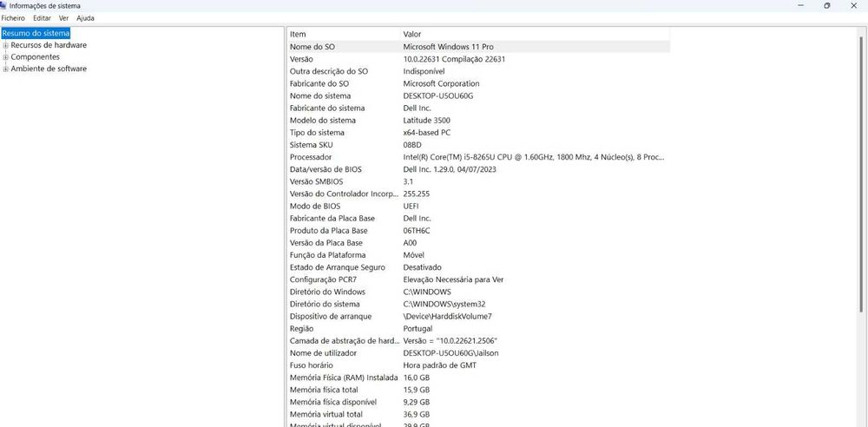Select Estado de Arranque Seguro row
Viewport: 868px width, 427px height.
(478, 267)
